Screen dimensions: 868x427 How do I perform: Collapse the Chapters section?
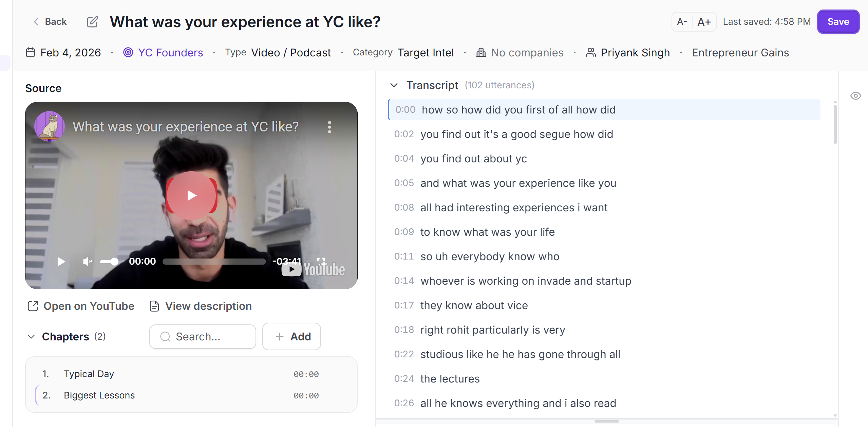31,336
